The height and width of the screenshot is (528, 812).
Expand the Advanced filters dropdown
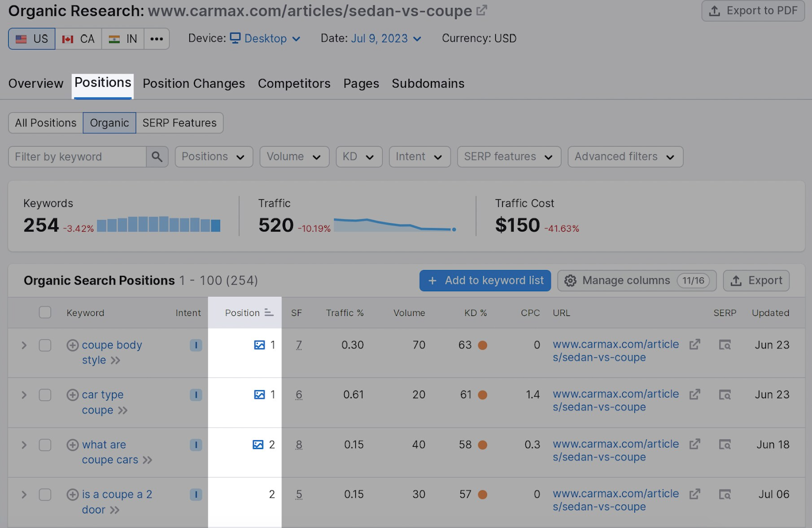(x=625, y=157)
